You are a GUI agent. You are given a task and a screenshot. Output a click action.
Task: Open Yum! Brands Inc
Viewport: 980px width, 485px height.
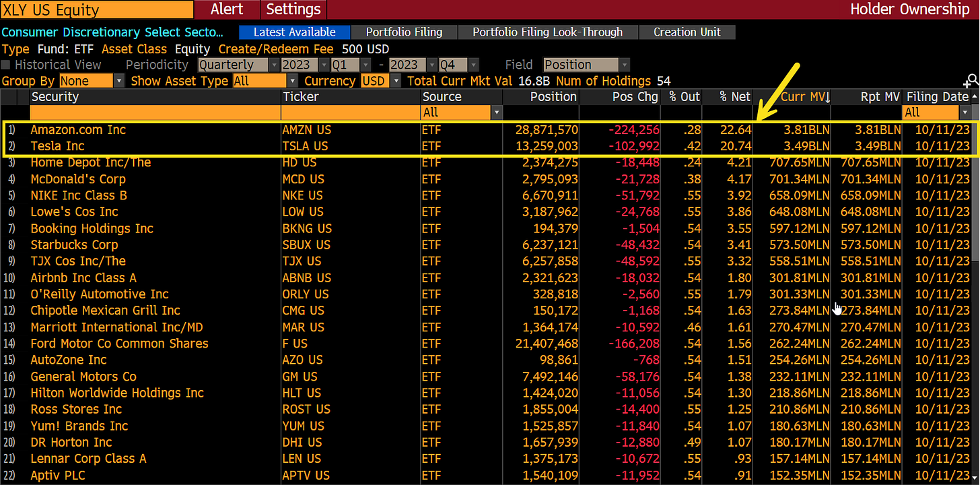[79, 426]
